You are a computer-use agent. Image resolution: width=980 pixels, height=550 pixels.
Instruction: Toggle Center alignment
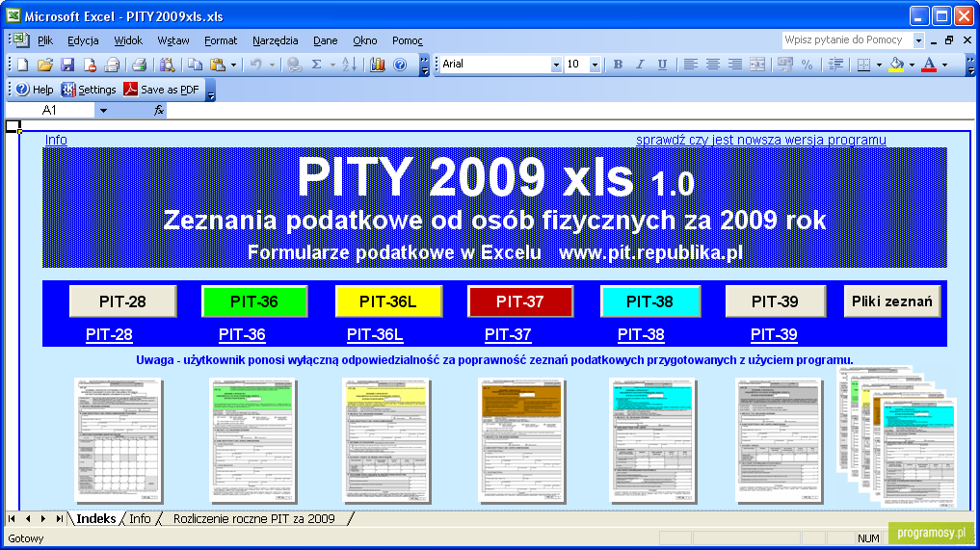712,65
